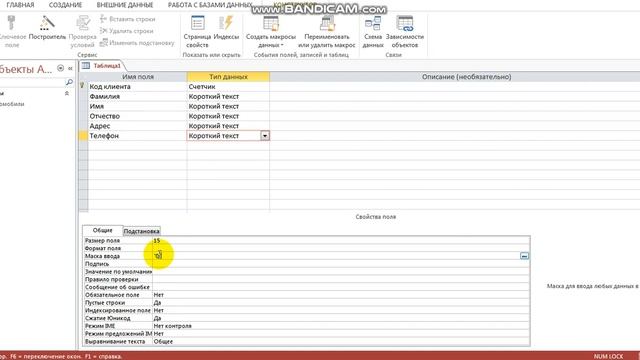Click the Режим IME value Нет контроля
640x360 pixels.
(x=341, y=326)
